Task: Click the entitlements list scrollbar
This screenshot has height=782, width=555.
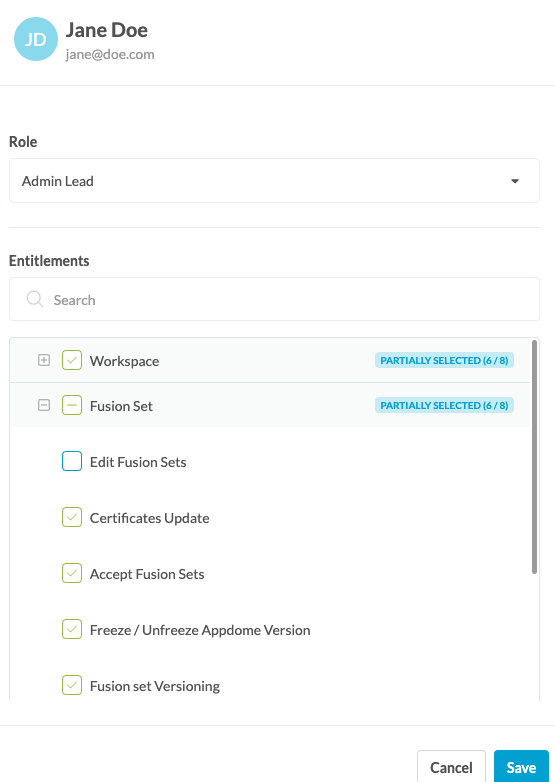Action: (535, 457)
